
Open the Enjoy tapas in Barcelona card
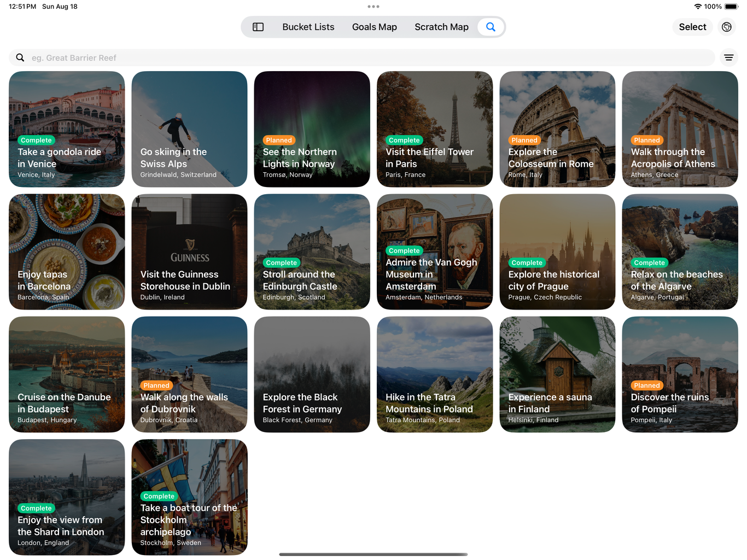(x=67, y=252)
